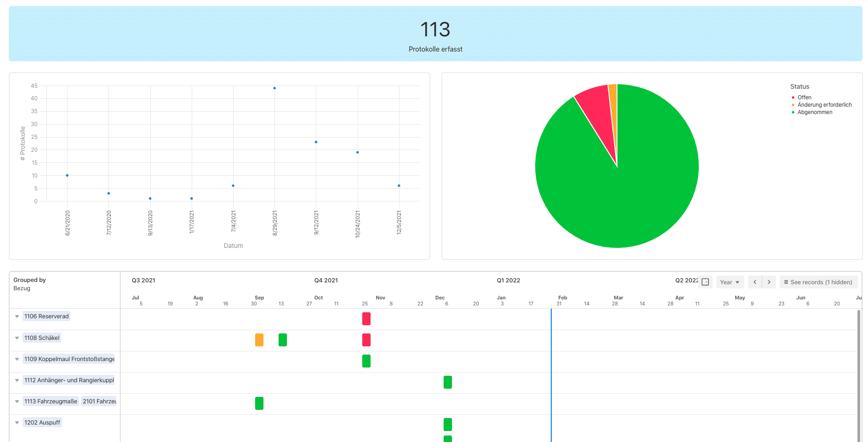Click the data point at 9/12/2021
This screenshot has width=868, height=442.
coord(316,142)
